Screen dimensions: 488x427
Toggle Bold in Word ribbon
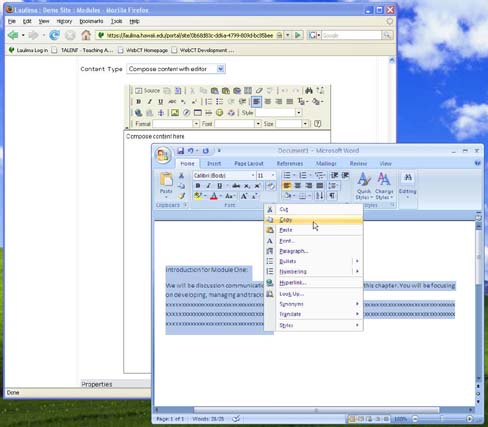tap(198, 186)
